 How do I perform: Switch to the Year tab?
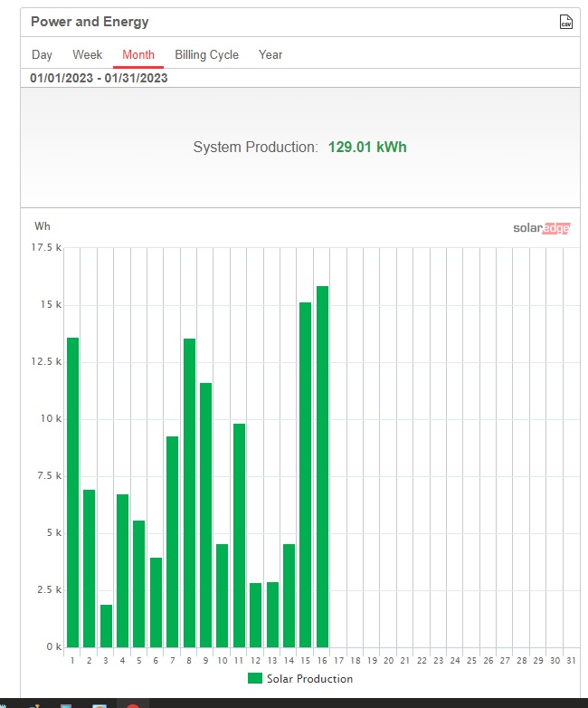click(x=270, y=55)
